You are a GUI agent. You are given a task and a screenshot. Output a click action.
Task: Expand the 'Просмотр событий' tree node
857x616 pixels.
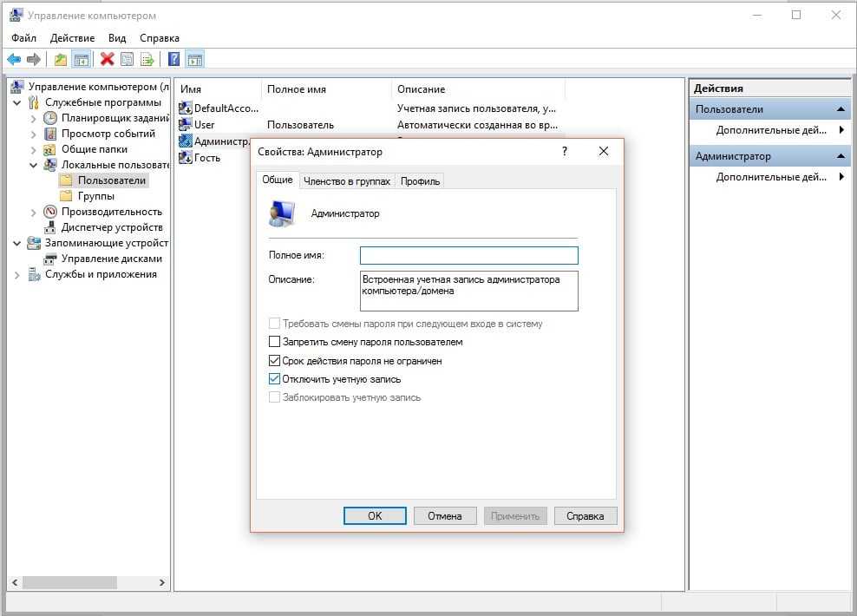click(33, 134)
